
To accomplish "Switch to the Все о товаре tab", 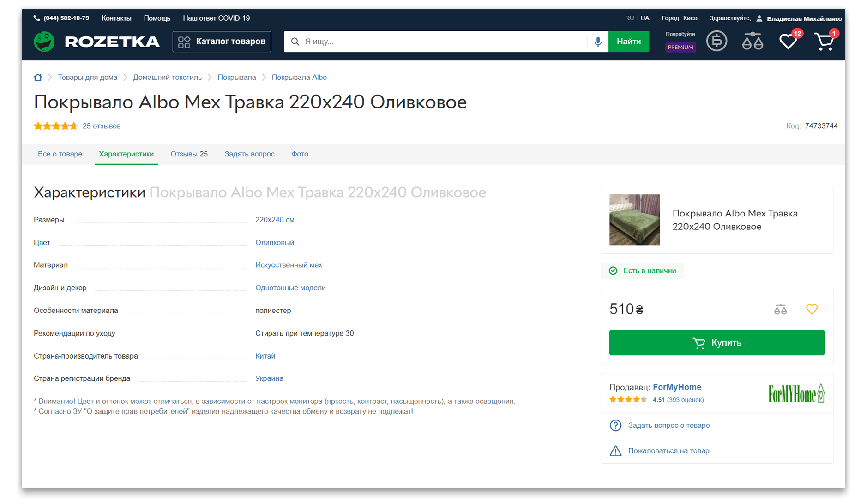I will point(60,154).
